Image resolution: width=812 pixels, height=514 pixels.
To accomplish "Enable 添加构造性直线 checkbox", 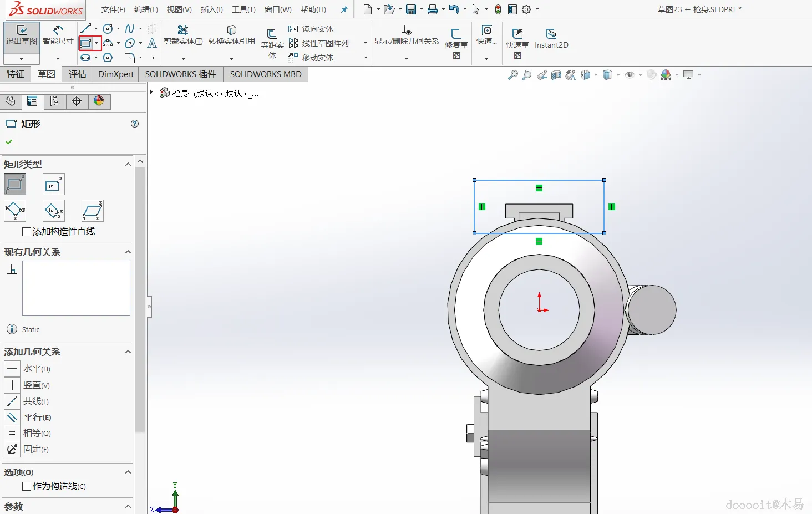I will point(27,232).
